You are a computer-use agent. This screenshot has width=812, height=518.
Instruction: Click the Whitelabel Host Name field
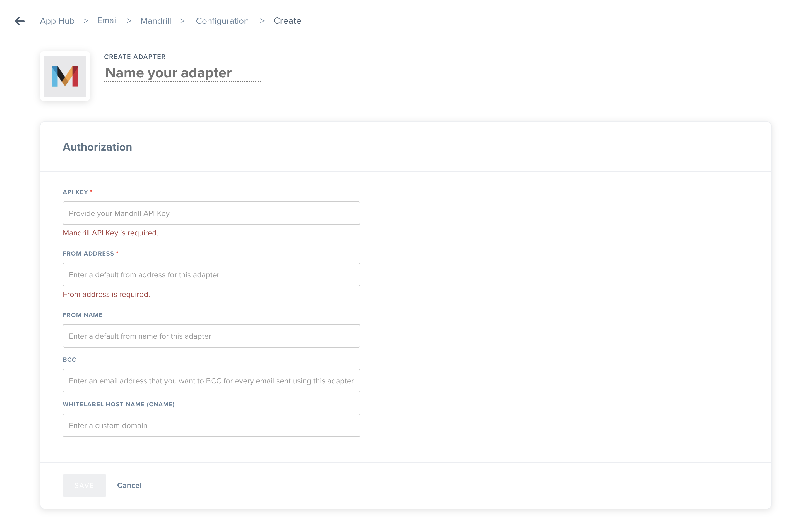pyautogui.click(x=211, y=426)
